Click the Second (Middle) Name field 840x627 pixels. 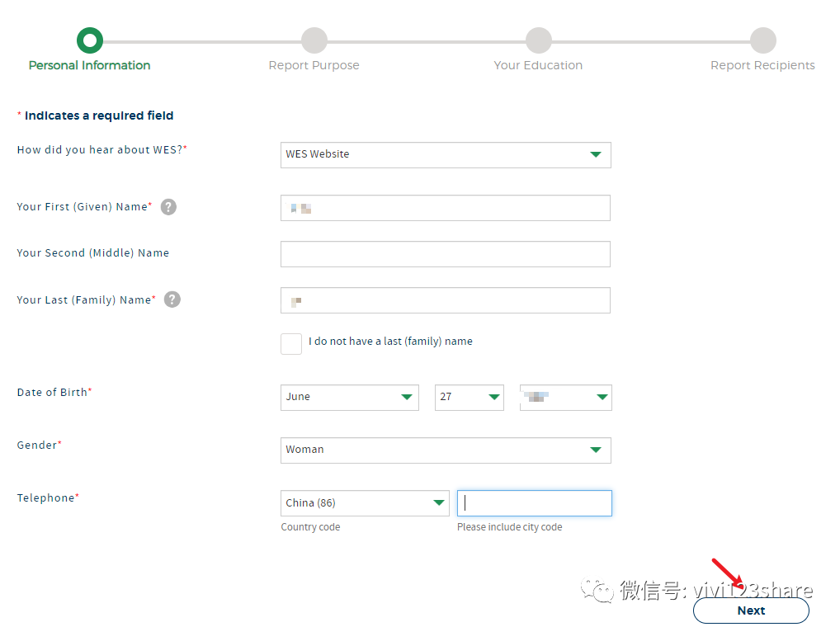click(x=446, y=254)
